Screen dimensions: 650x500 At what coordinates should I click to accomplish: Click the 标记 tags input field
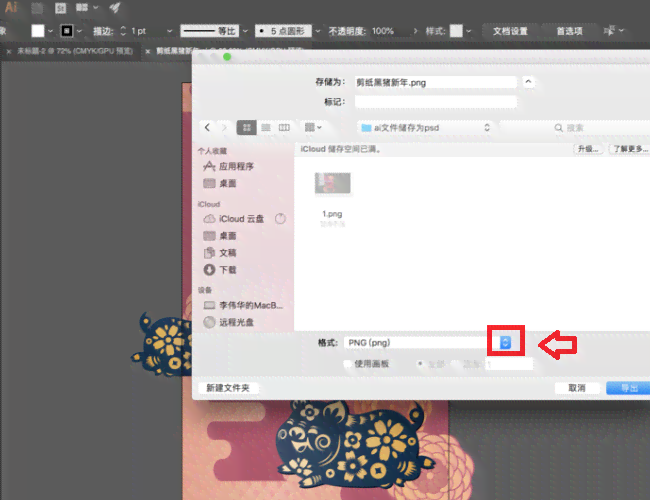436,102
